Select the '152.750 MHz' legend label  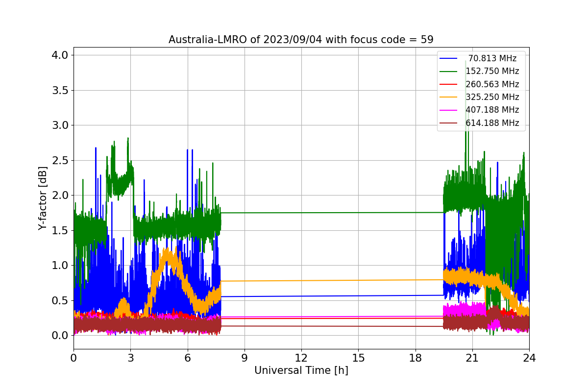coord(492,71)
